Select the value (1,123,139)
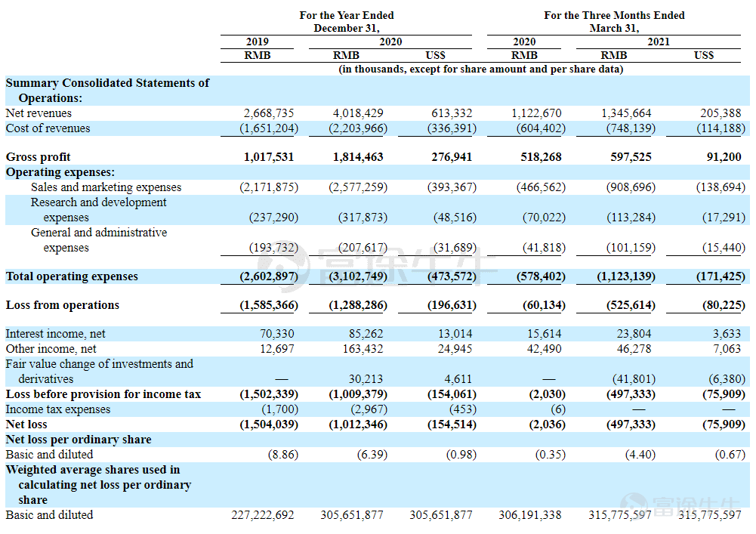 pyautogui.click(x=626, y=276)
